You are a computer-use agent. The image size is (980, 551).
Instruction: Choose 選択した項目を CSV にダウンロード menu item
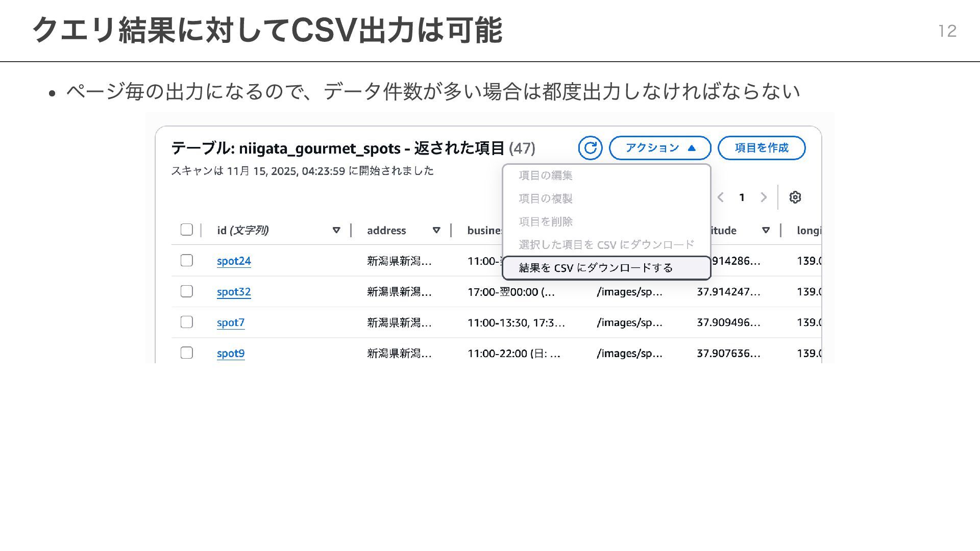pyautogui.click(x=606, y=245)
